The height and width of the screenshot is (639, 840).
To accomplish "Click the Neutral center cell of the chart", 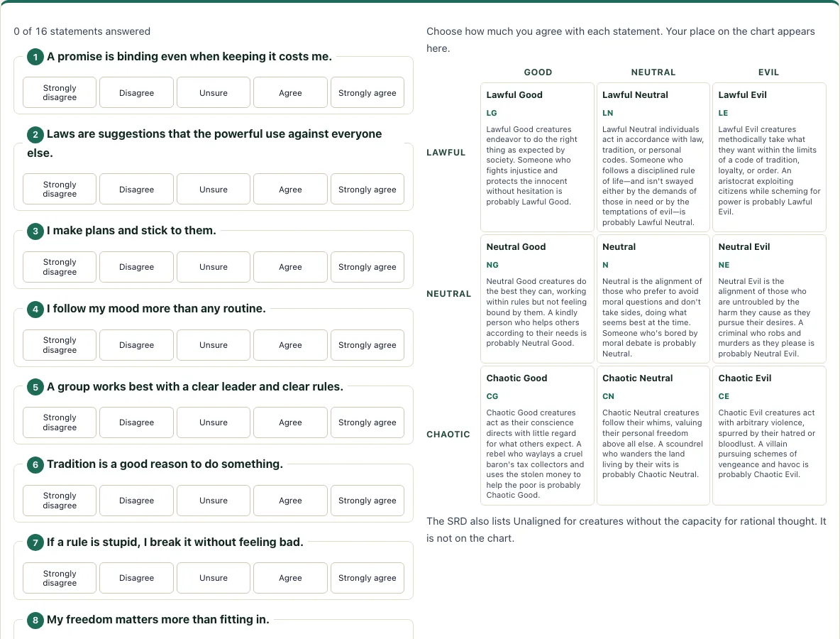I will tap(653, 299).
